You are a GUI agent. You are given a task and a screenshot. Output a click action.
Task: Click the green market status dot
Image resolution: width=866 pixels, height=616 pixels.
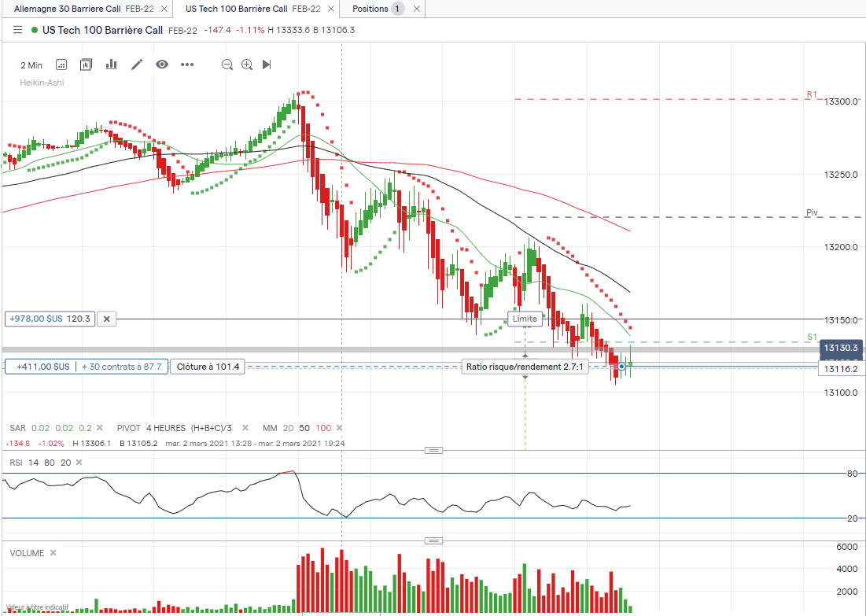click(x=35, y=30)
